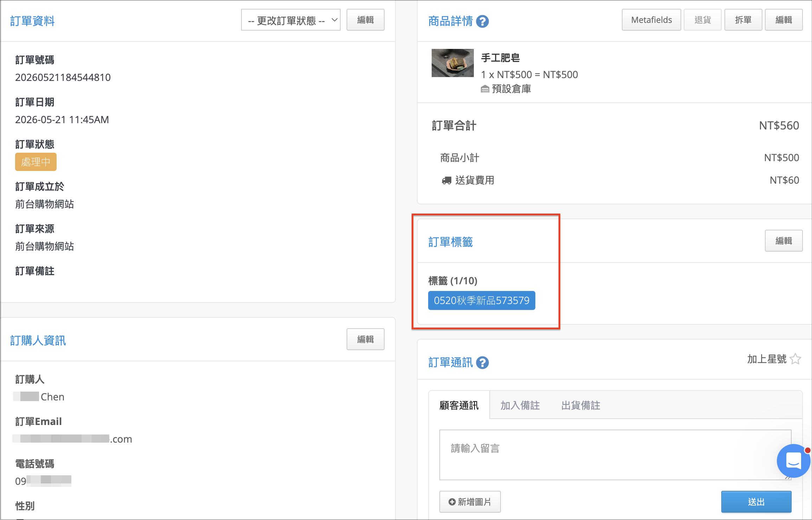Click the 處理中 order status badge
This screenshot has height=520, width=812.
click(36, 162)
